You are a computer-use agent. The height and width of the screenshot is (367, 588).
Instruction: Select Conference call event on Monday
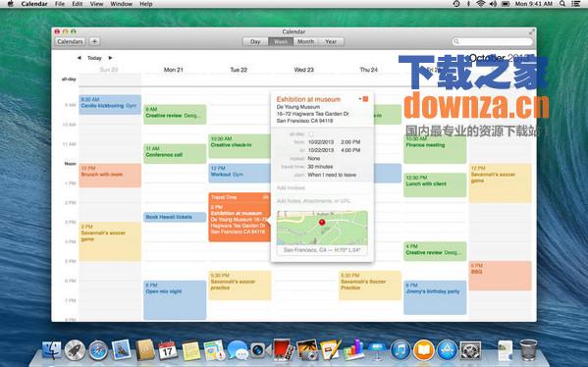coord(175,153)
